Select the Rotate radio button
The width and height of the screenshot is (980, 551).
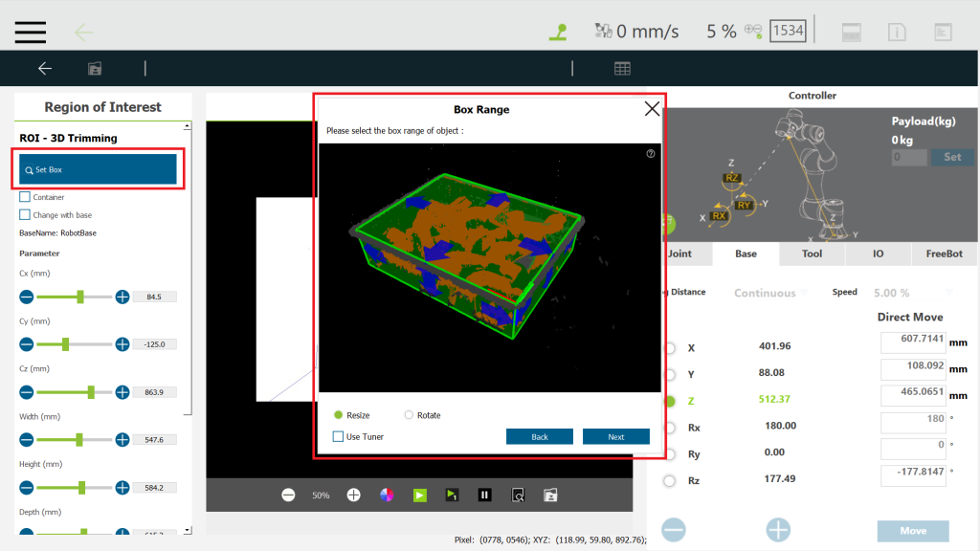pyautogui.click(x=409, y=415)
